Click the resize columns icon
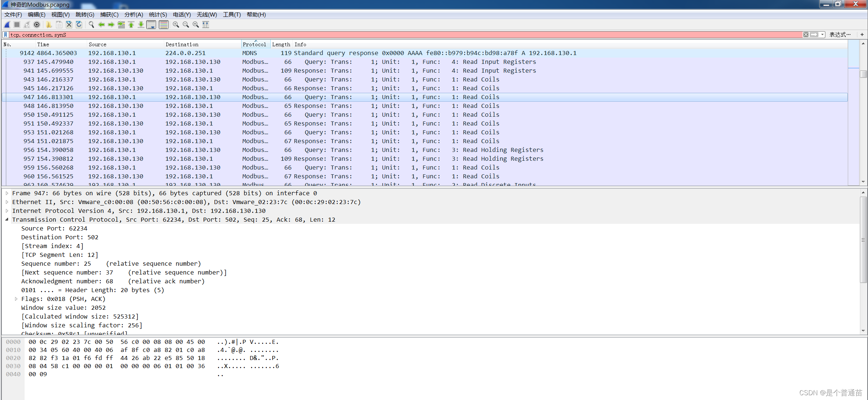The width and height of the screenshot is (868, 400). (x=206, y=25)
